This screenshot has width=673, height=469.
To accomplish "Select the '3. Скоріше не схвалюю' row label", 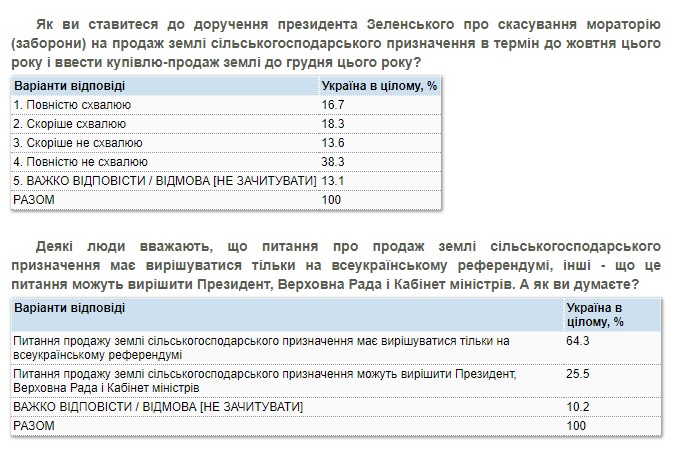I will pos(77,142).
